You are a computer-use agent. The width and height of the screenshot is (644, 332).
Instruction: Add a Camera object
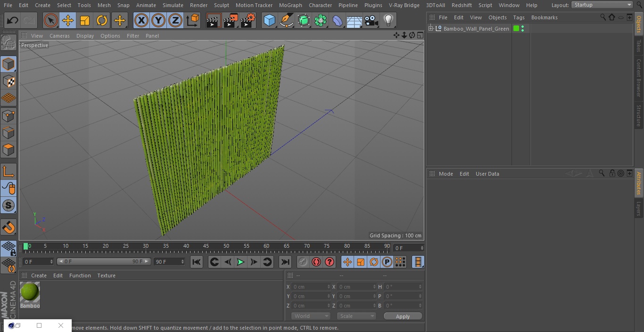[372, 21]
